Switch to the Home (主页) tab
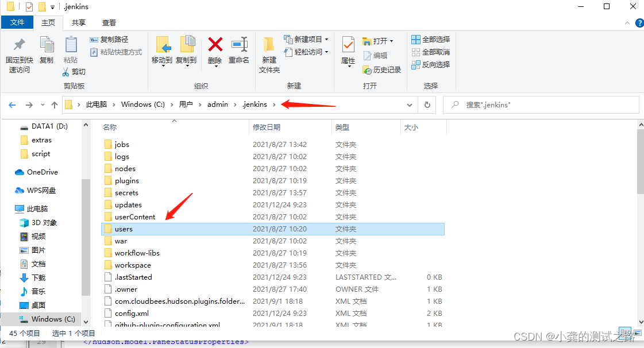Image resolution: width=644 pixels, height=348 pixels. (48, 22)
